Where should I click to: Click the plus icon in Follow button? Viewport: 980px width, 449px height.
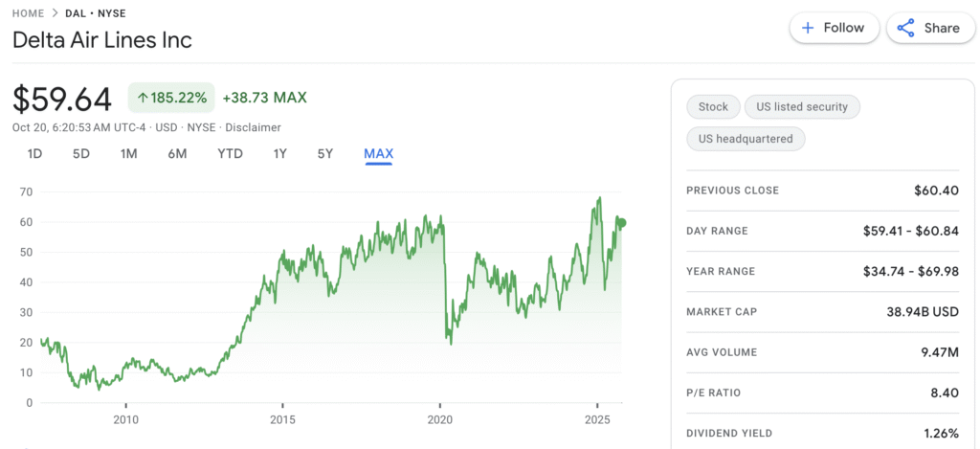[808, 28]
